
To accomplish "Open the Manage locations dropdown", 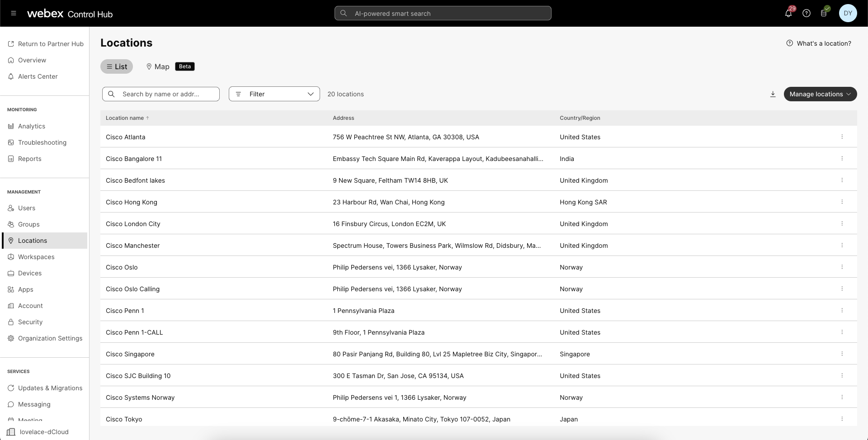I will 820,94.
